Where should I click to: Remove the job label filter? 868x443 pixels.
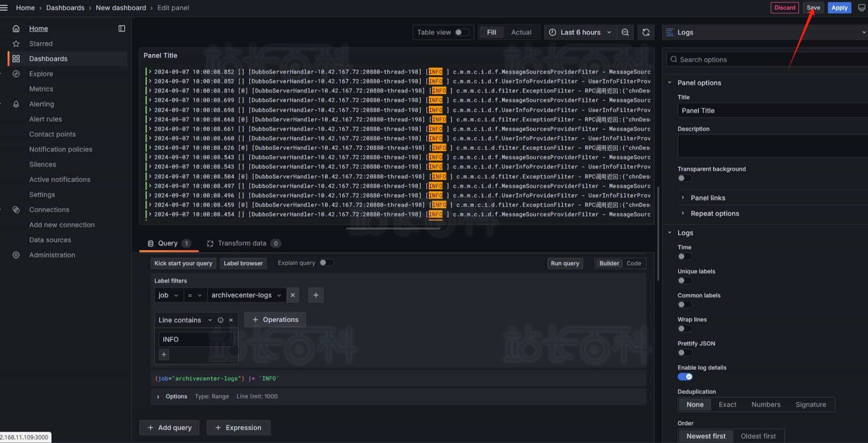[x=293, y=295]
